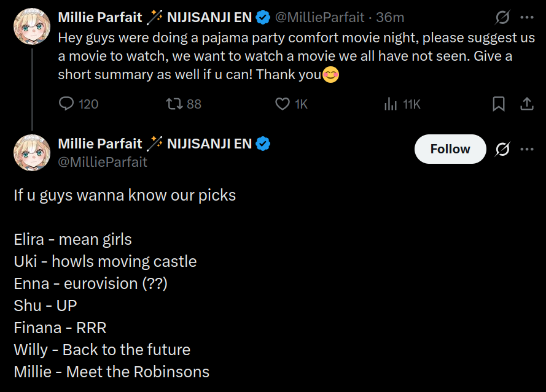Click Grok icon beside Follow button
The image size is (546, 392).
pyautogui.click(x=502, y=149)
